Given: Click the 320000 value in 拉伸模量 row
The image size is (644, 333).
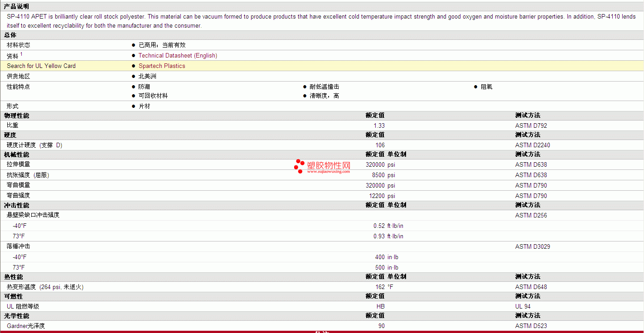Looking at the screenshot, I should (x=375, y=164).
